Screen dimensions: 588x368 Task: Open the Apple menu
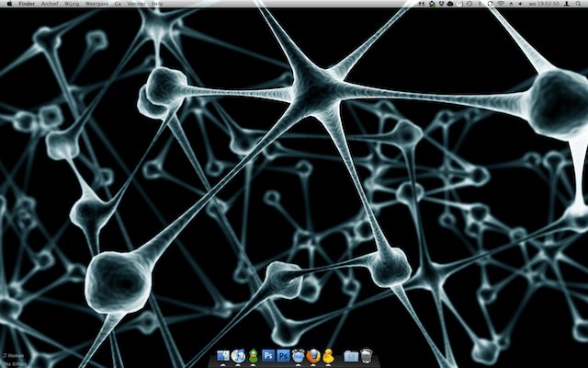tap(8, 5)
